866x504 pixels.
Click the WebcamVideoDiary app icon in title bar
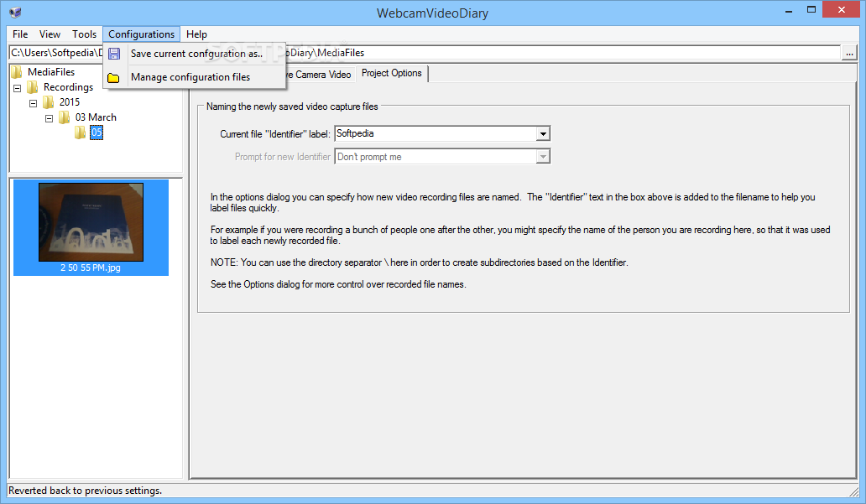pos(15,12)
